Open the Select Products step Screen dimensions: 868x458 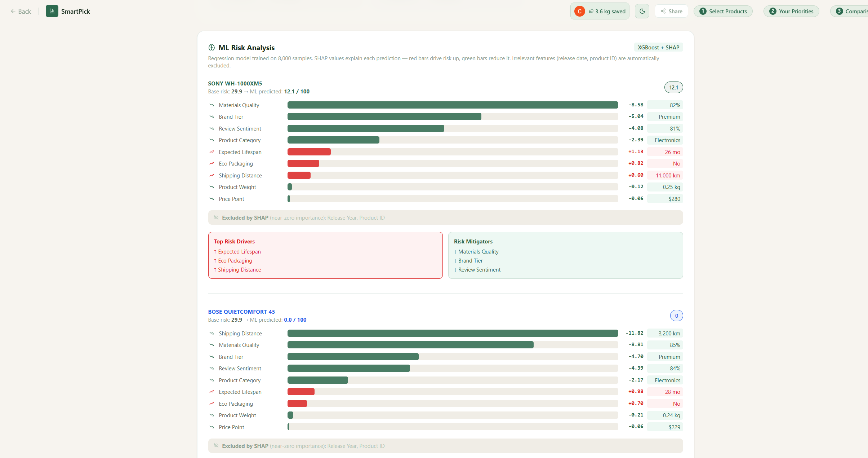[x=723, y=11]
